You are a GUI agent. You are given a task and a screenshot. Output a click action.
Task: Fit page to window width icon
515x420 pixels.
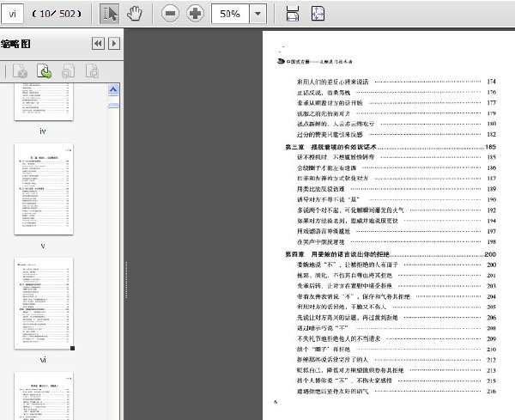(293, 14)
